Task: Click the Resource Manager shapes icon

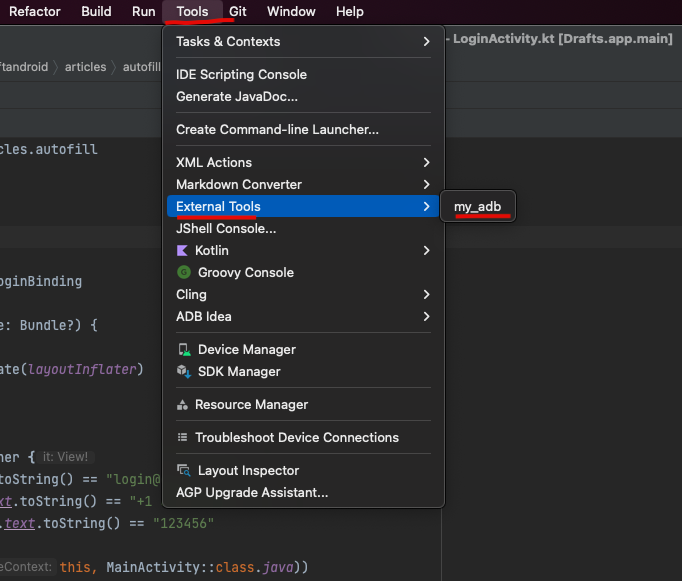Action: [x=182, y=405]
